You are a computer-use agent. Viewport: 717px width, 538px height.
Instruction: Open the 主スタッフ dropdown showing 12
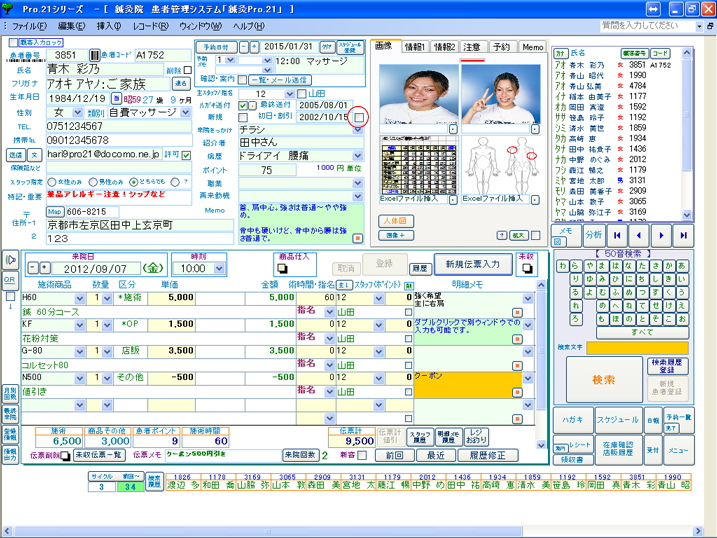click(289, 94)
